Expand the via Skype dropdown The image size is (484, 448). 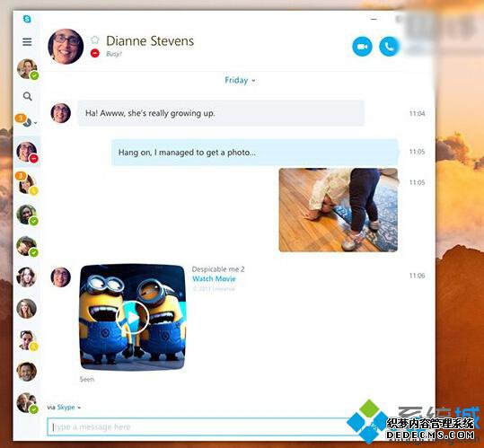(x=64, y=408)
